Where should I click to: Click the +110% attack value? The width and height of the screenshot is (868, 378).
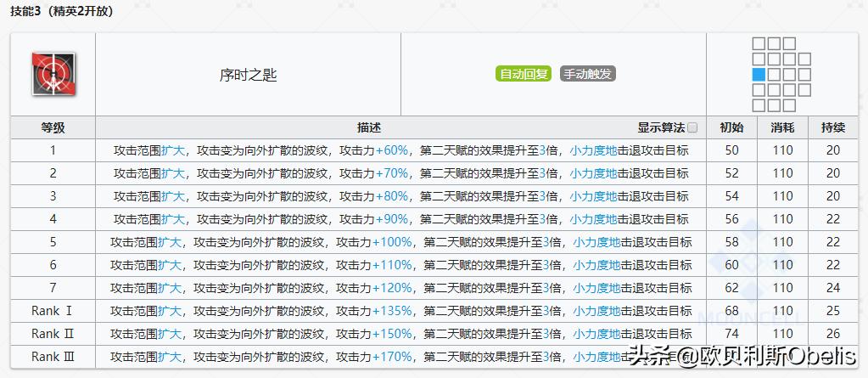[x=392, y=265]
